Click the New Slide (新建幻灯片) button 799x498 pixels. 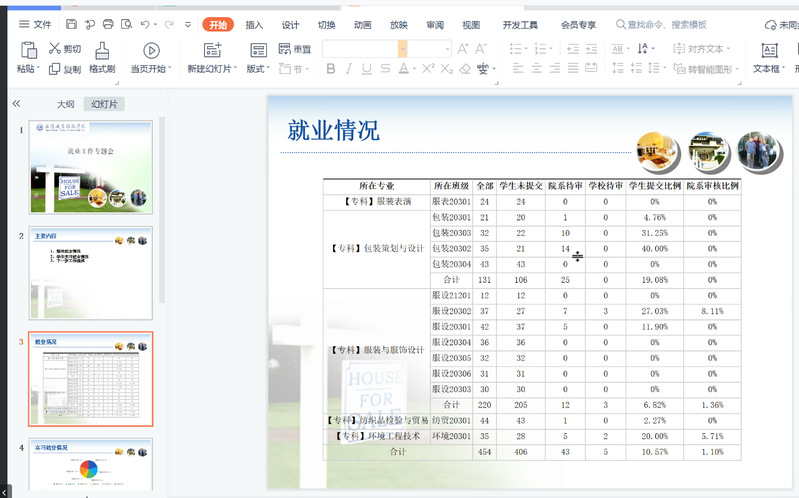212,57
